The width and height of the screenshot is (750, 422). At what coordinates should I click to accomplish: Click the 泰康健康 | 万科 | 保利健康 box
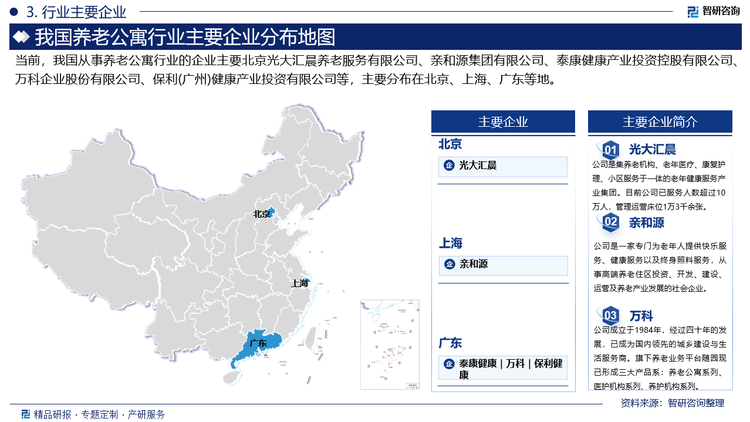[x=503, y=368]
